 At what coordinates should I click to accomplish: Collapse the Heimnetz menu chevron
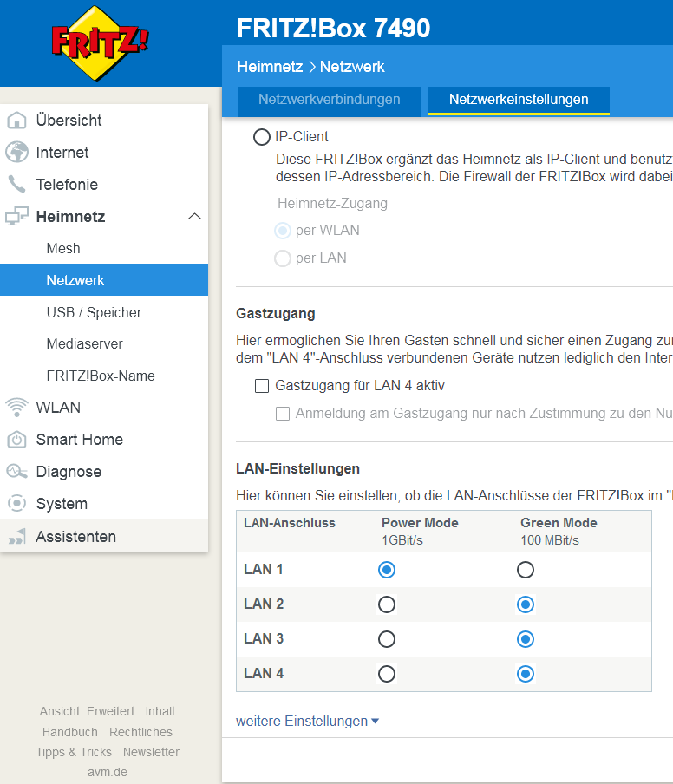[x=194, y=217]
